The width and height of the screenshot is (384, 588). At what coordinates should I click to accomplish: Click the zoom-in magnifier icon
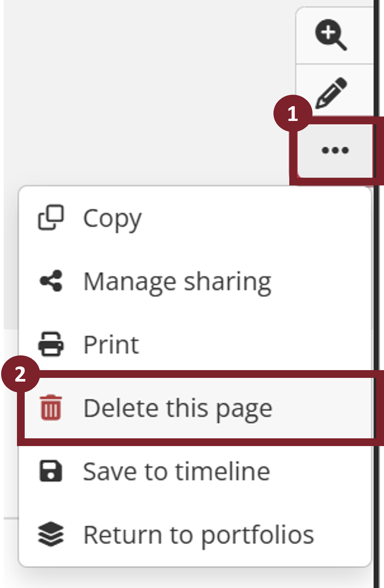coord(331,35)
